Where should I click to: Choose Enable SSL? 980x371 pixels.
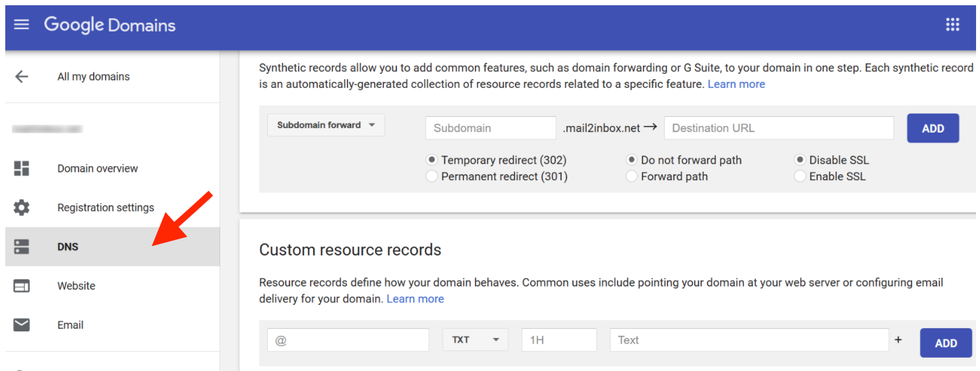click(x=830, y=176)
